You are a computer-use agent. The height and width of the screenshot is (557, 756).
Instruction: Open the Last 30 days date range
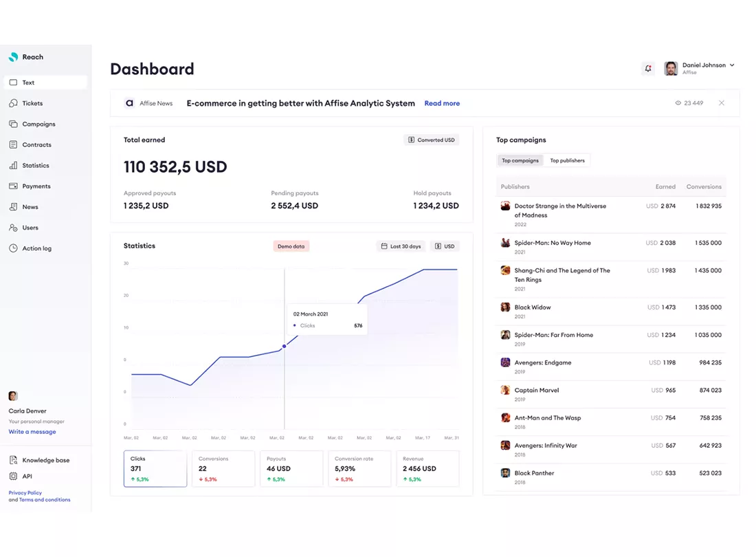[401, 246]
